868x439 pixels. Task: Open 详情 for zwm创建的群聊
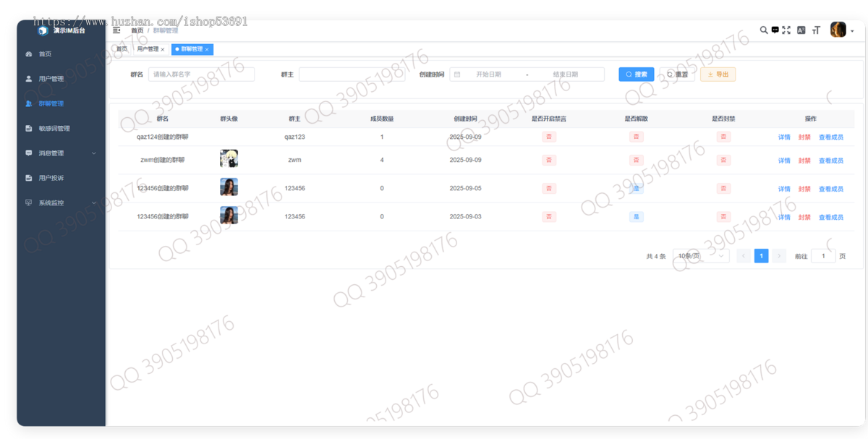pyautogui.click(x=784, y=161)
